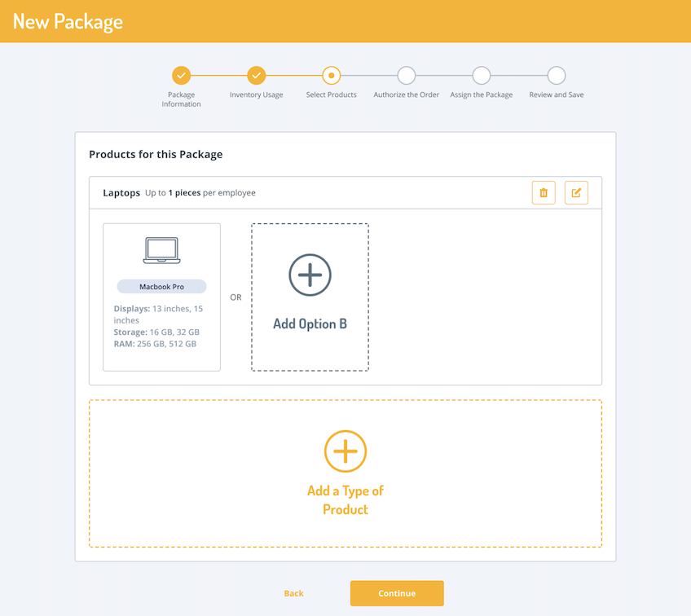
Task: Edit the Laptops product type
Action: pos(576,193)
